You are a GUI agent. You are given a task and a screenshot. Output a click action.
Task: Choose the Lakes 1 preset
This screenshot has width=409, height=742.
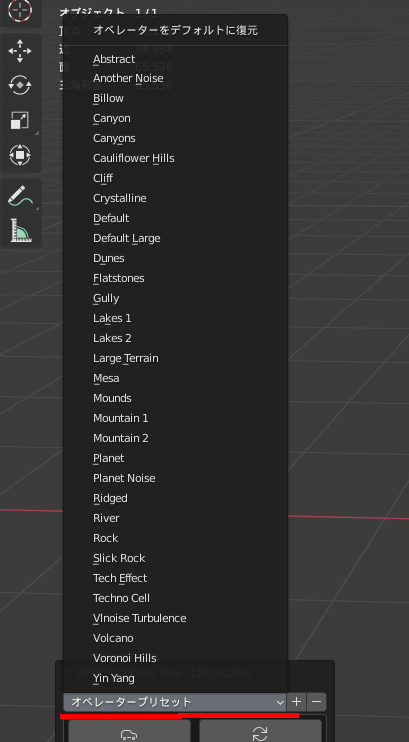175,318
